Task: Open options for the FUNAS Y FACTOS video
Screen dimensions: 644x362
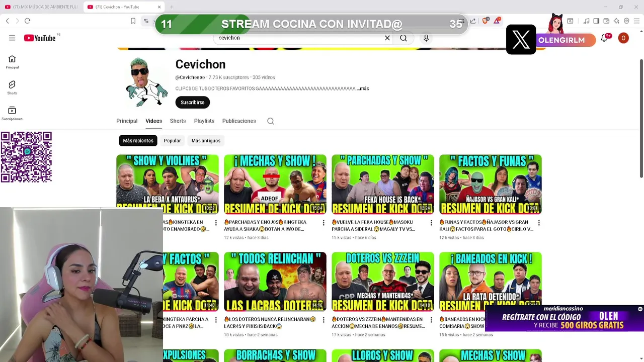Action: tap(539, 223)
